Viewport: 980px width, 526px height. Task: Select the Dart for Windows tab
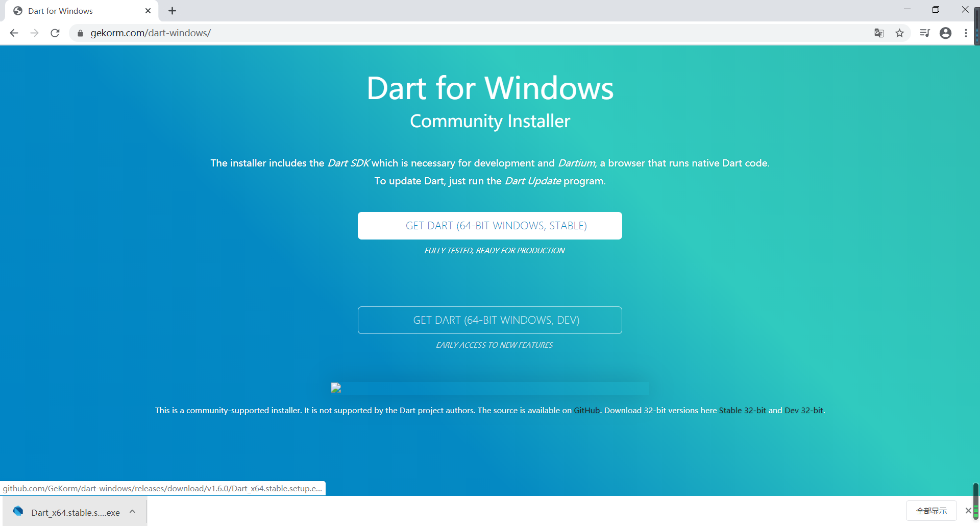tap(82, 11)
